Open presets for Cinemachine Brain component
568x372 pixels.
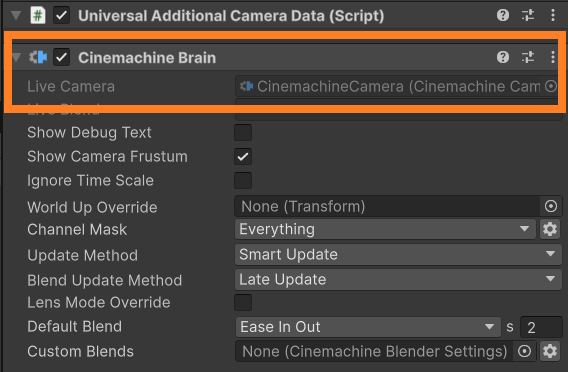click(528, 57)
